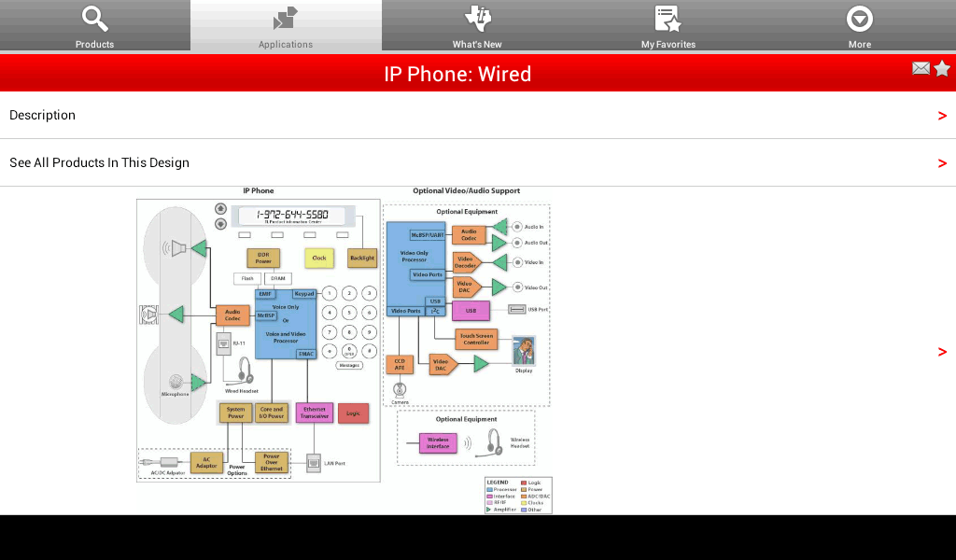Open the Products search tab icon
Screen dimensions: 956x560
94,20
